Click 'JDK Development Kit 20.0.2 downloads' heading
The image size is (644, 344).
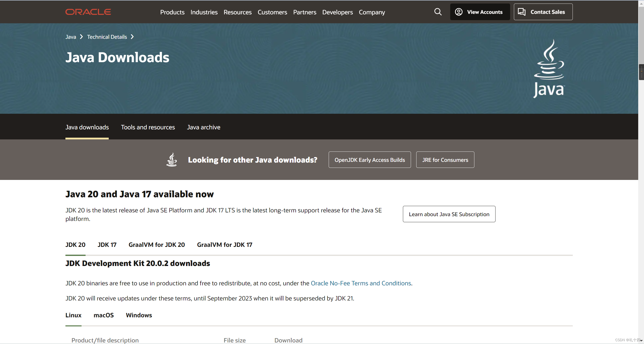pyautogui.click(x=138, y=263)
